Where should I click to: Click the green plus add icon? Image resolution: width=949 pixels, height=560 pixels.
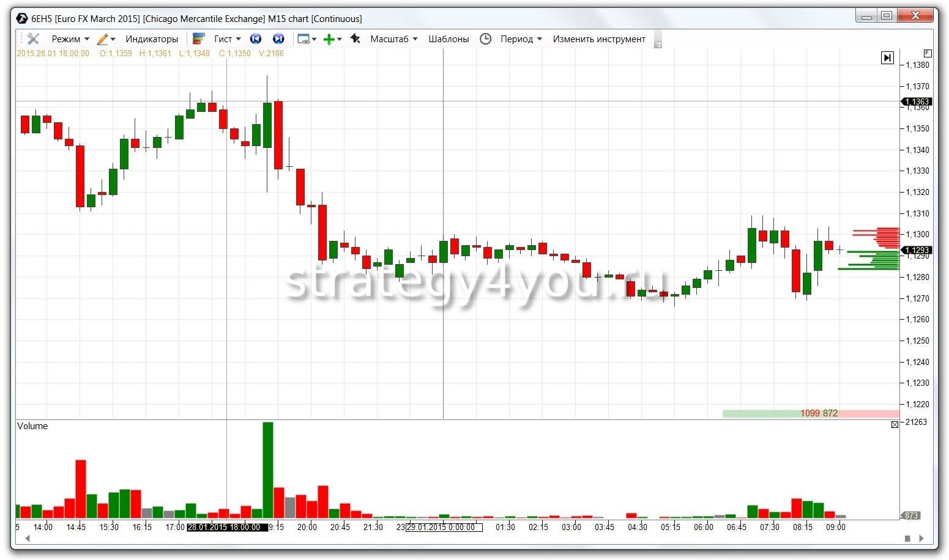click(329, 39)
